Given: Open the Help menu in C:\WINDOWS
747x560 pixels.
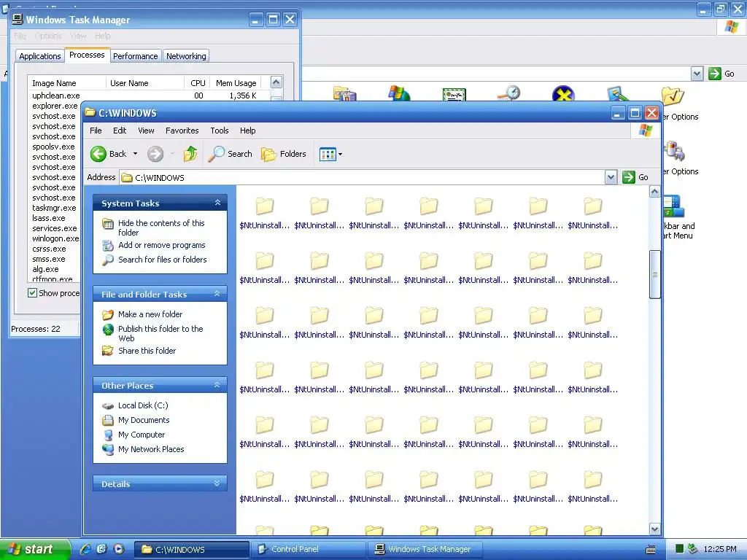Looking at the screenshot, I should pos(248,131).
